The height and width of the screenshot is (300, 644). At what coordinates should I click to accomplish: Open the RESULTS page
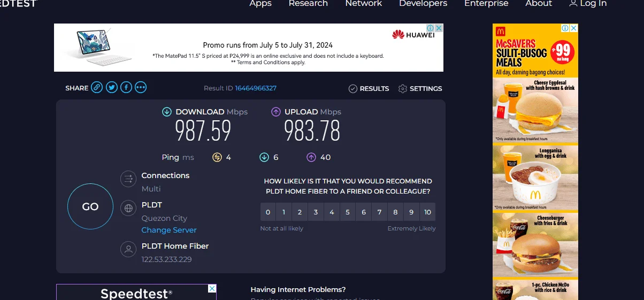(374, 89)
